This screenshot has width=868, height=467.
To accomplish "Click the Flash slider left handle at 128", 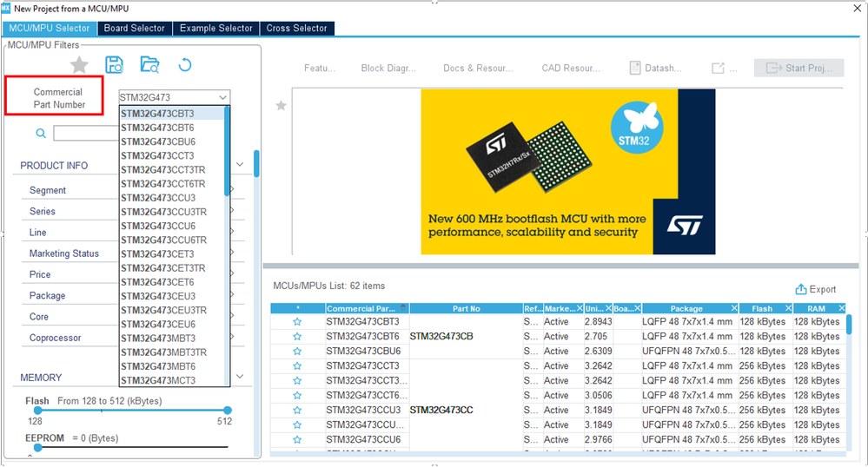I will [x=37, y=411].
